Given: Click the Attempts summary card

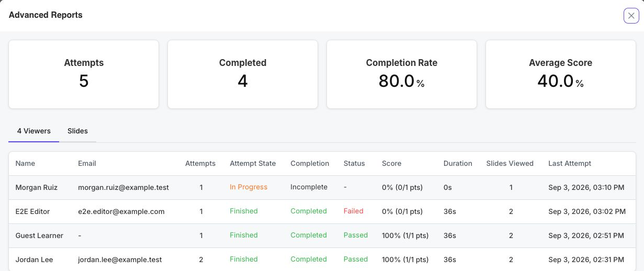Looking at the screenshot, I should 84,74.
